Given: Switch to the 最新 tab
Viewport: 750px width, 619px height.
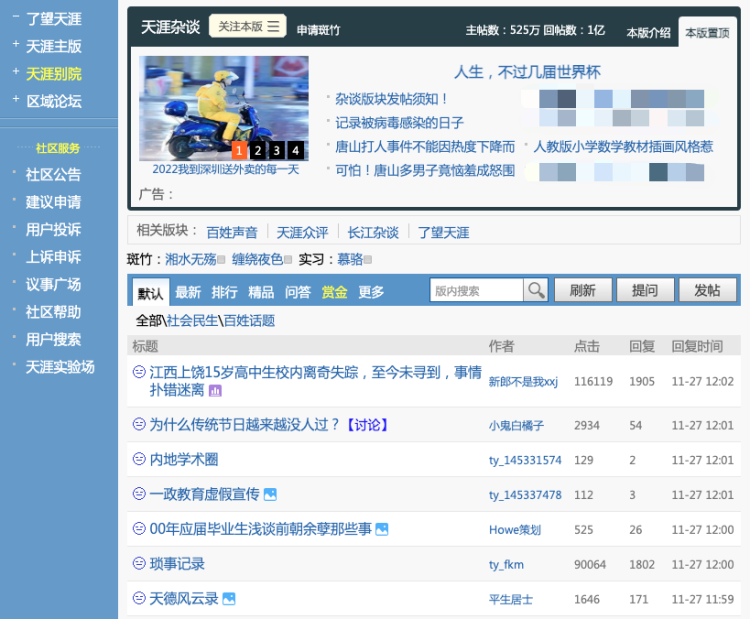Looking at the screenshot, I should click(x=188, y=292).
